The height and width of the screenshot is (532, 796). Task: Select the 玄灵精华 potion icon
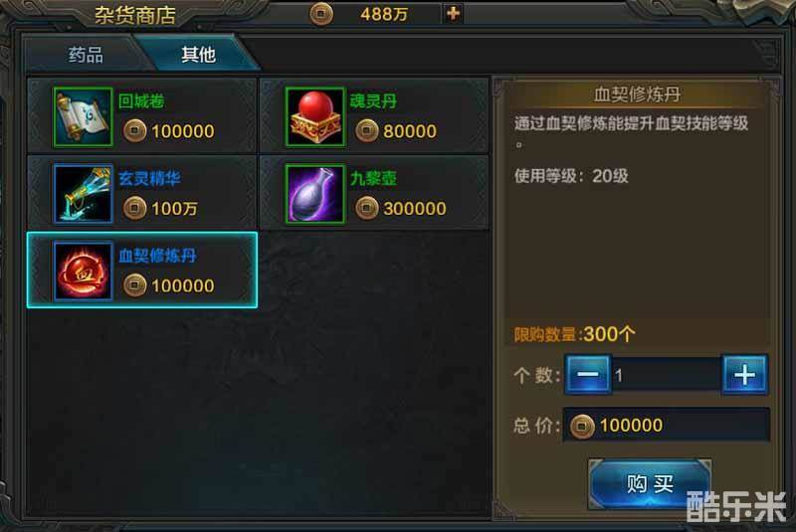83,194
